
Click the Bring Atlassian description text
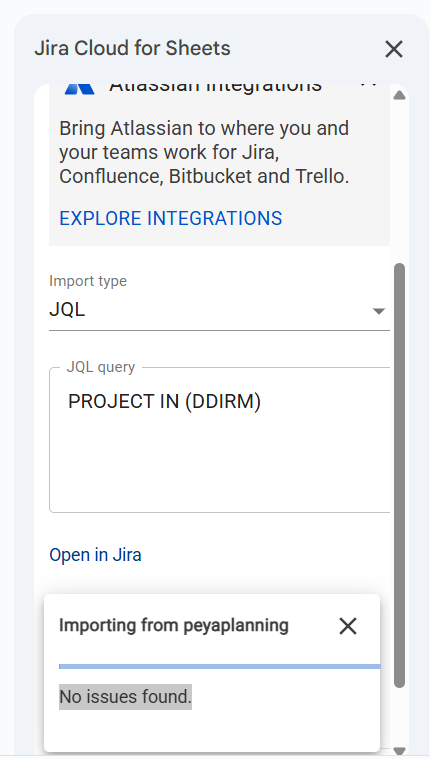[204, 152]
